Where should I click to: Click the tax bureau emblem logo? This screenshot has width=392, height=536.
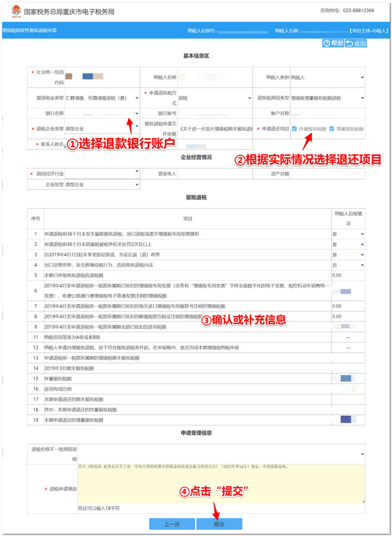tap(16, 12)
